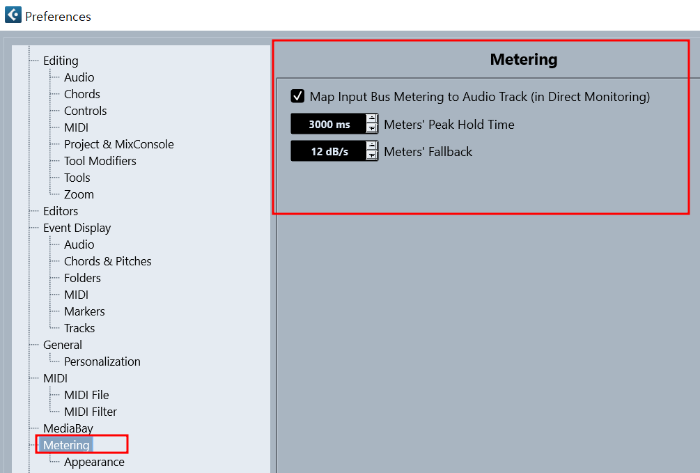Click the Meters' Fallback label

coord(428,152)
